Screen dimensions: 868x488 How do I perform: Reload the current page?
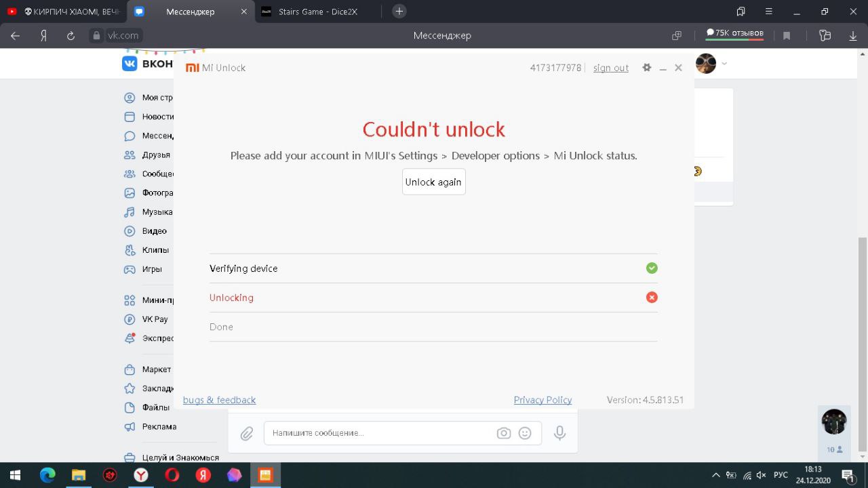pos(71,35)
